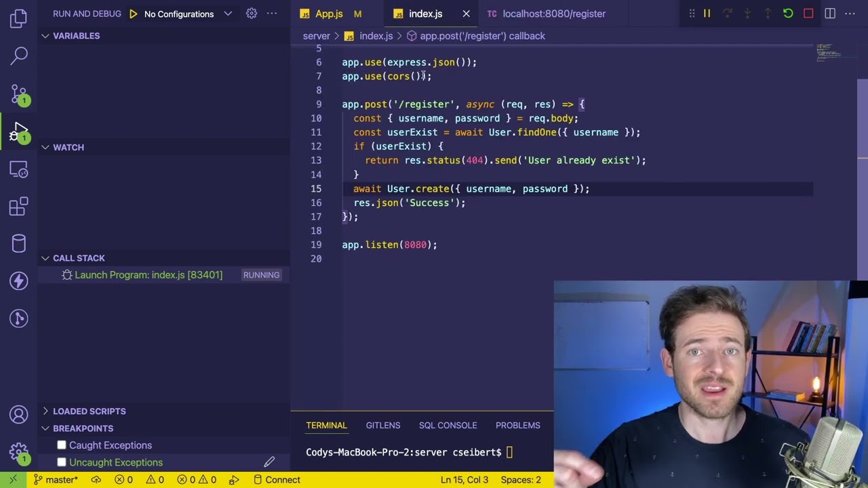Open editor more actions menu
The width and height of the screenshot is (868, 488).
(850, 14)
